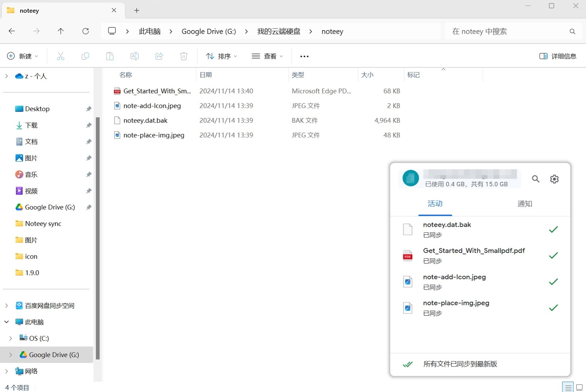586x392 pixels.
Task: Click the note-place-img.jpeg file icon in list
Action: tap(117, 135)
